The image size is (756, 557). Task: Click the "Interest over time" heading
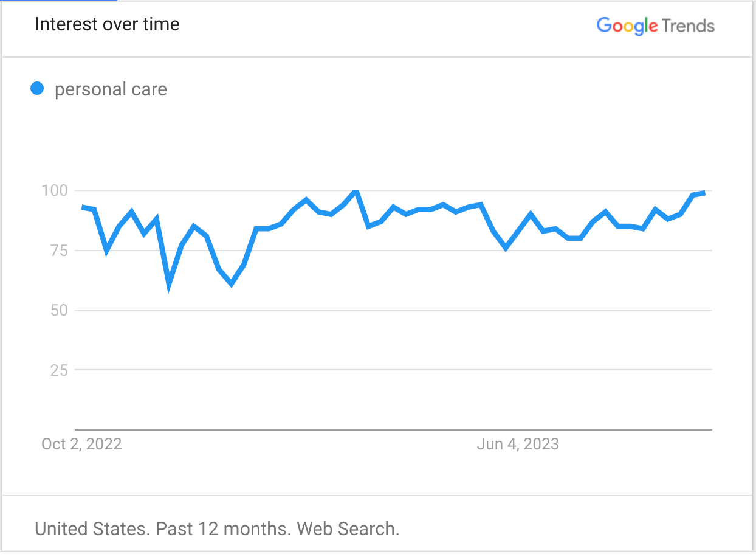coord(107,24)
